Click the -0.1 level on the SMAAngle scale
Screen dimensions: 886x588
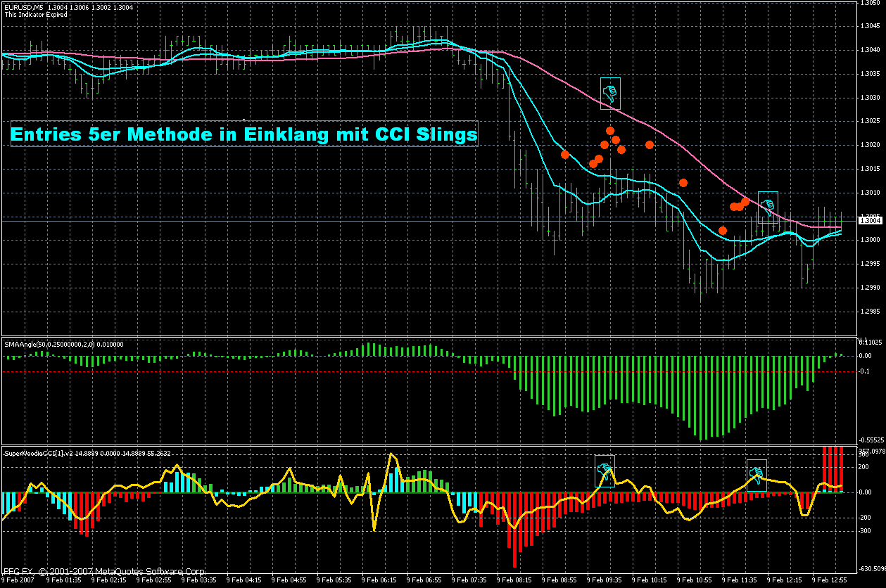click(865, 371)
